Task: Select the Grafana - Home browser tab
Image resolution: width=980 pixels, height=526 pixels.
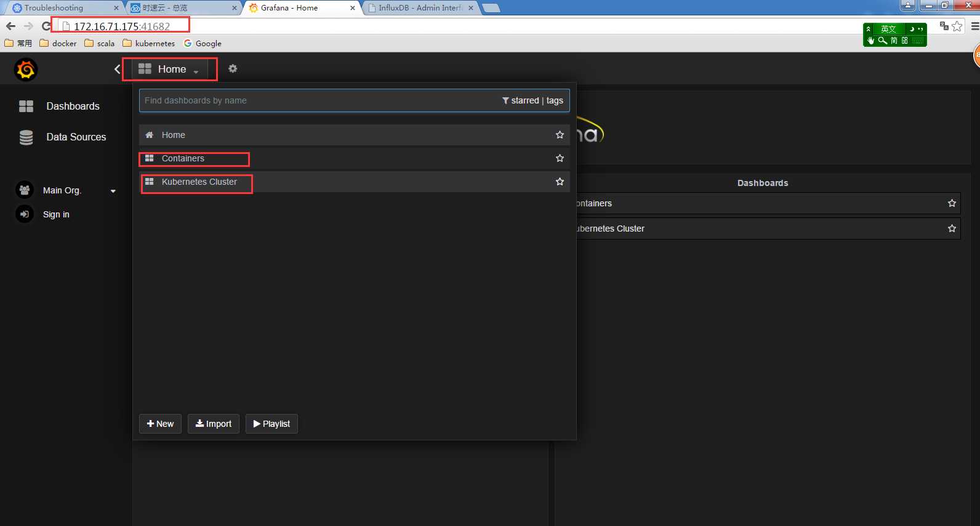Action: tap(302, 8)
